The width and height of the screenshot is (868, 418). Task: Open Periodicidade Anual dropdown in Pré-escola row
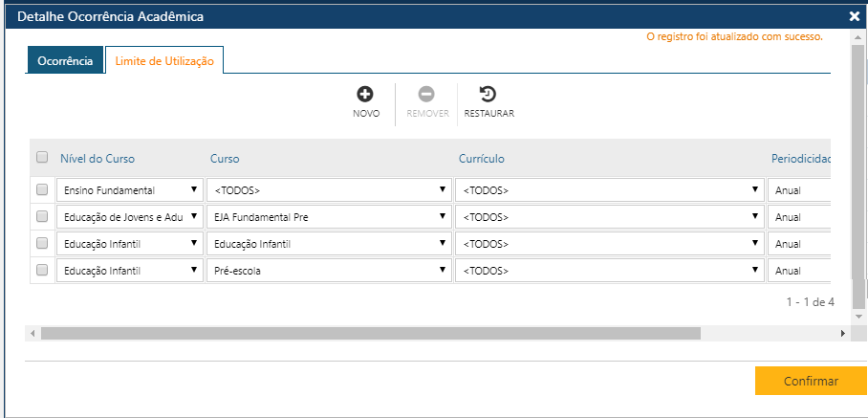pyautogui.click(x=799, y=271)
